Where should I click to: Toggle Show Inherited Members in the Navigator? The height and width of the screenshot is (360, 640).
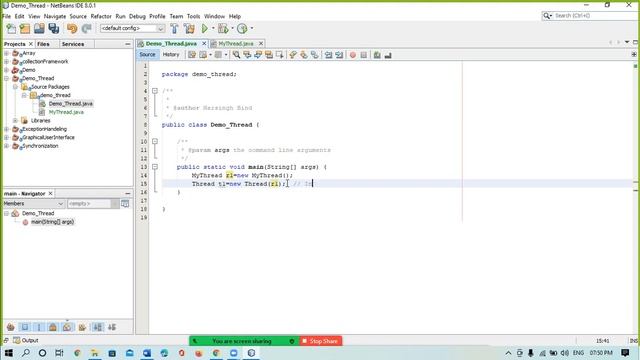click(11, 327)
